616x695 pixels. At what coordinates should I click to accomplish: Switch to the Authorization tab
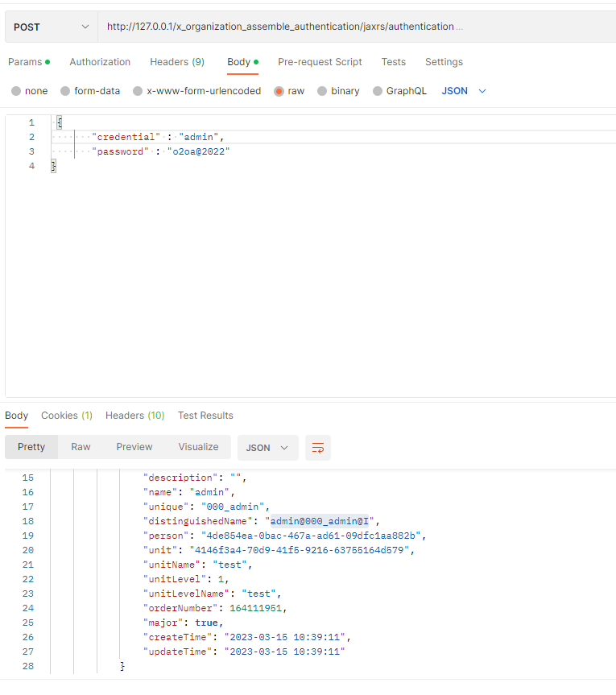point(100,62)
